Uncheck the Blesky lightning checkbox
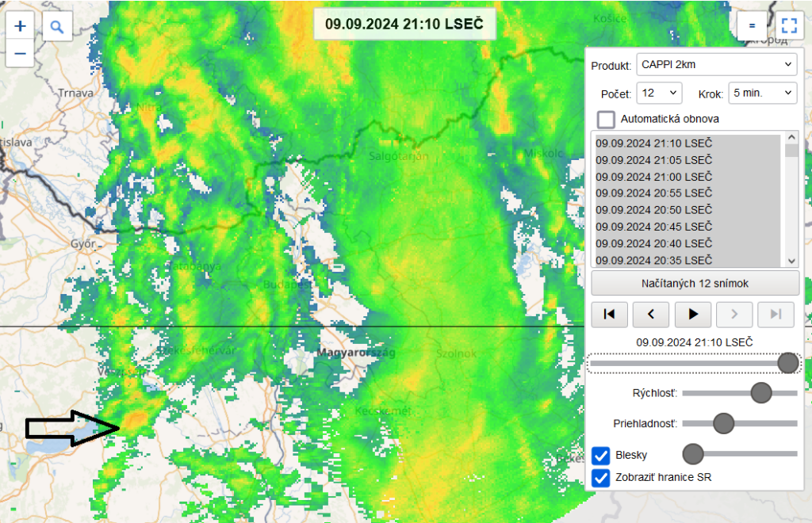Viewport: 812px width, 523px height. [x=601, y=456]
